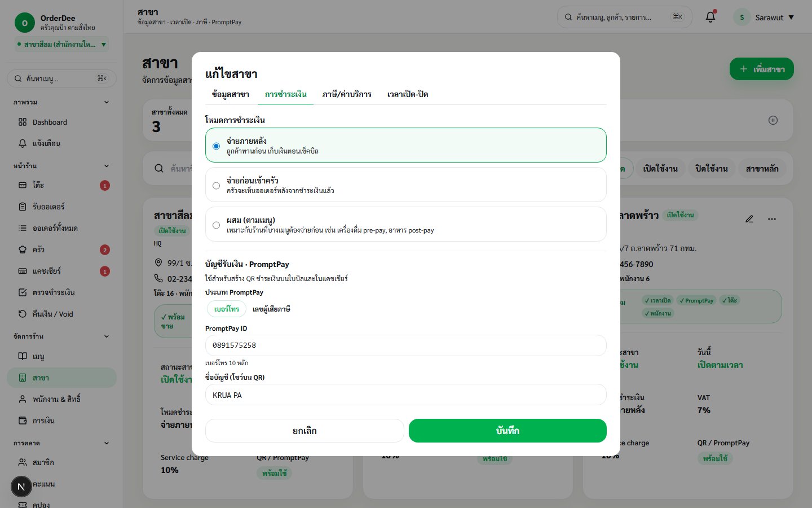
Task: Click the ชื่อบัญชี KRUA PA input field
Action: pos(406,395)
